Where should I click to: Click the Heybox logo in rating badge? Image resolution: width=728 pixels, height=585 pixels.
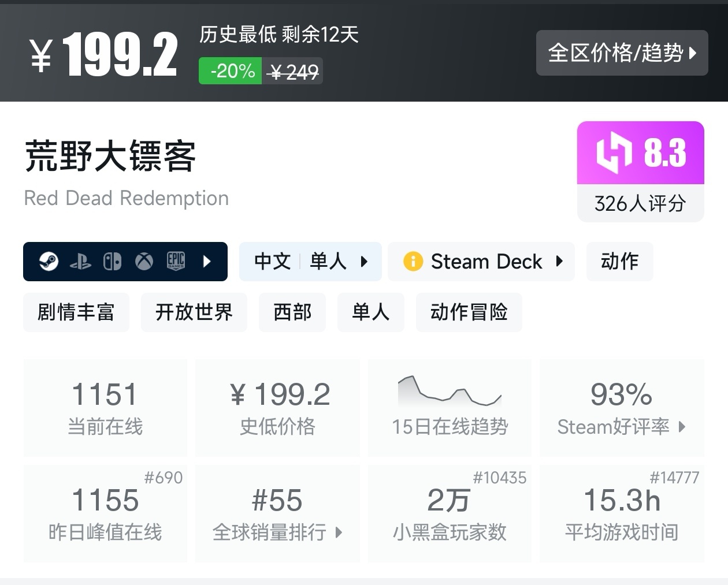[614, 153]
